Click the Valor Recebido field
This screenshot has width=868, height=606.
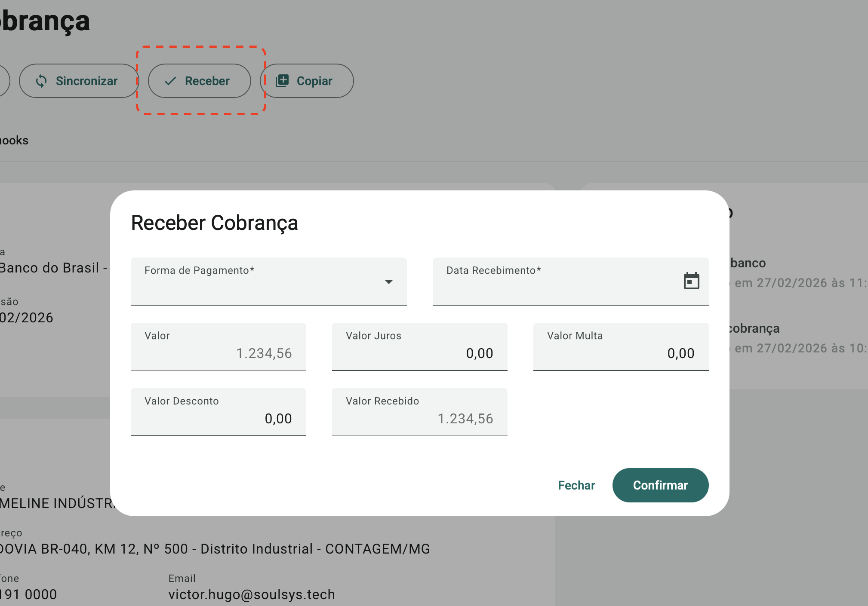[x=419, y=413]
